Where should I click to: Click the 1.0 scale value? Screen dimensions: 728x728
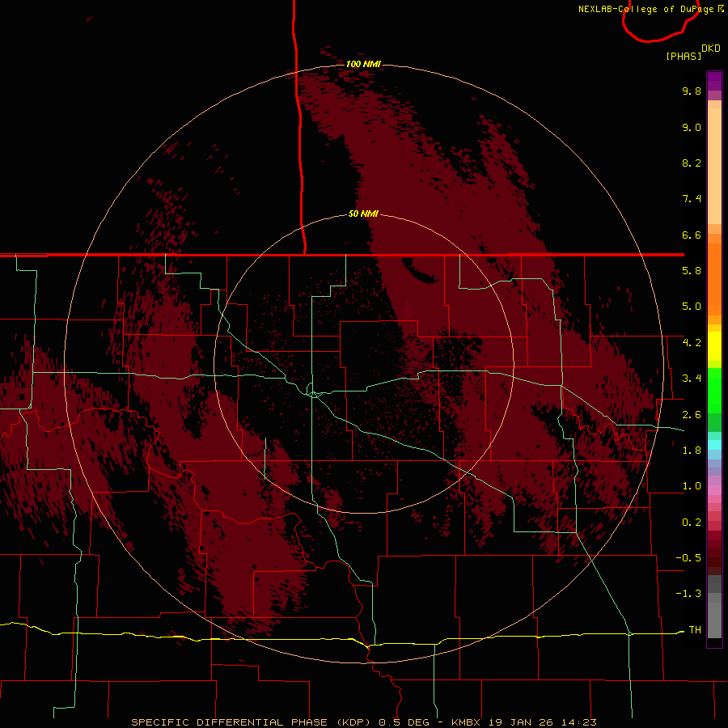point(692,486)
